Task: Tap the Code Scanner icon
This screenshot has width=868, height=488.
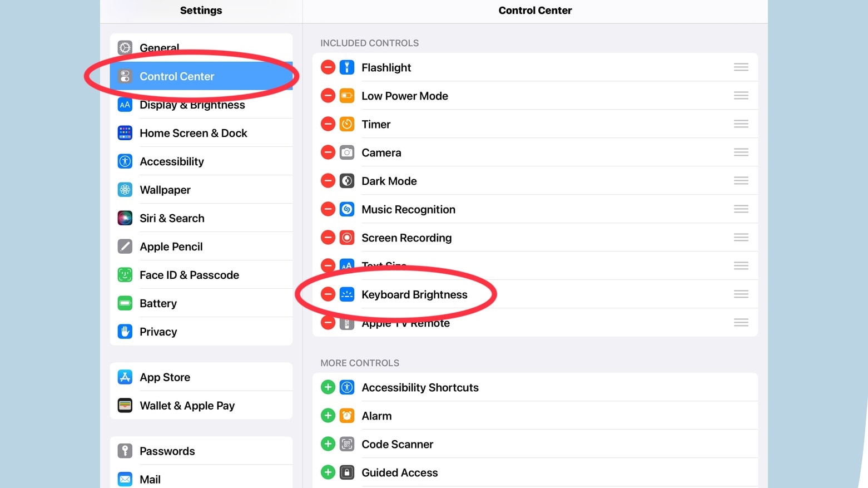Action: pos(347,444)
